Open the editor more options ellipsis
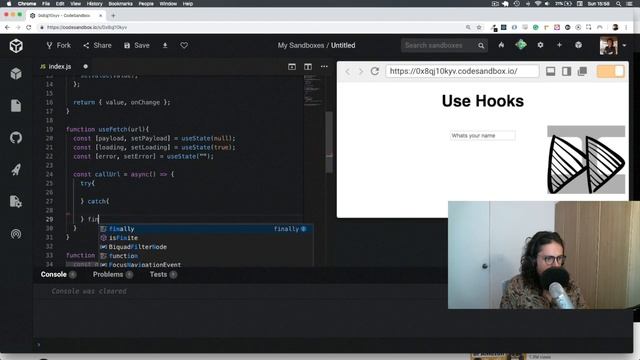Image resolution: width=640 pixels, height=360 pixels. [x=324, y=67]
